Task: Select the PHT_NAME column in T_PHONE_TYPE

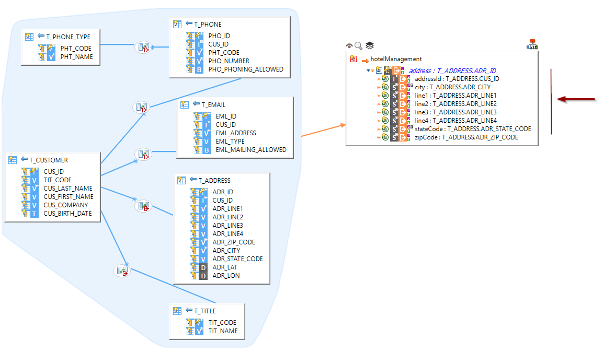Action: click(x=77, y=56)
